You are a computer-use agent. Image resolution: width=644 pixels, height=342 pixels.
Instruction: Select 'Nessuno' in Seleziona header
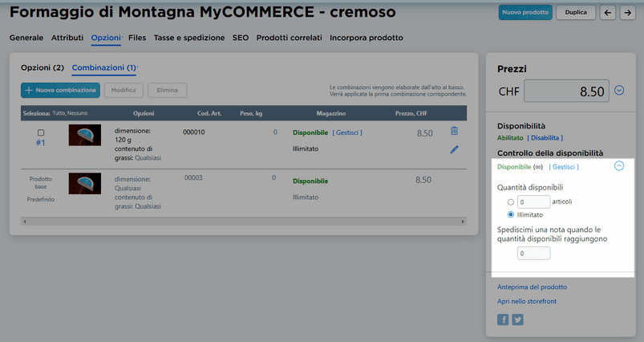click(77, 113)
